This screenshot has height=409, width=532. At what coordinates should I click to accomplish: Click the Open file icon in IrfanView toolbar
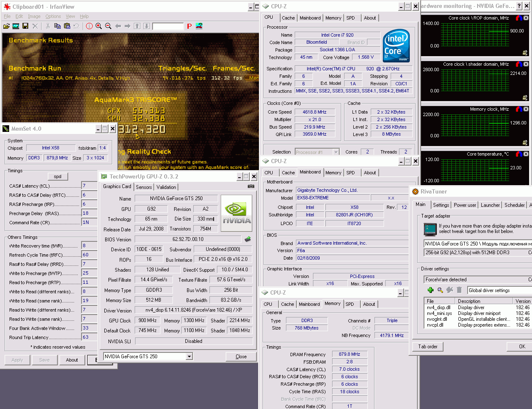[x=6, y=26]
